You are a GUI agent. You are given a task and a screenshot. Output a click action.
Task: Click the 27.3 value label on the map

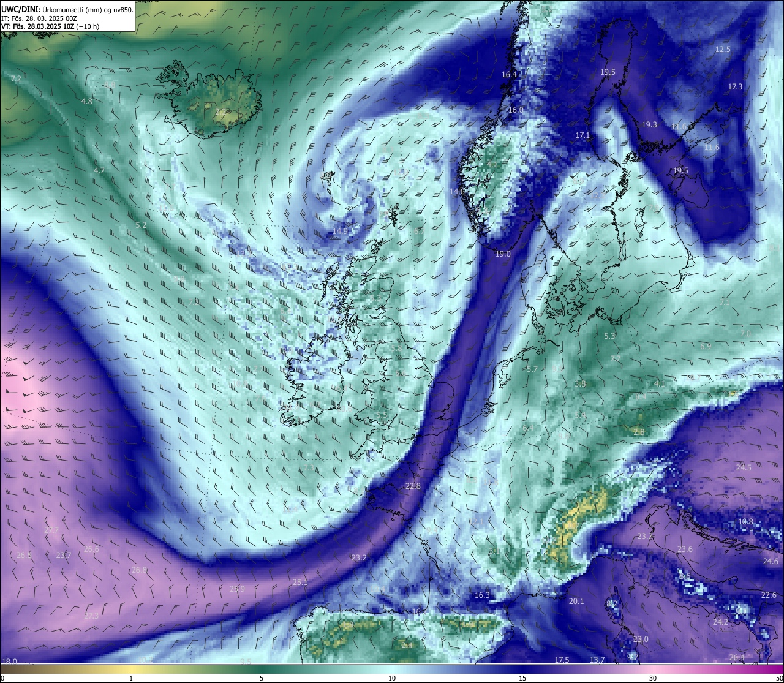[91, 616]
